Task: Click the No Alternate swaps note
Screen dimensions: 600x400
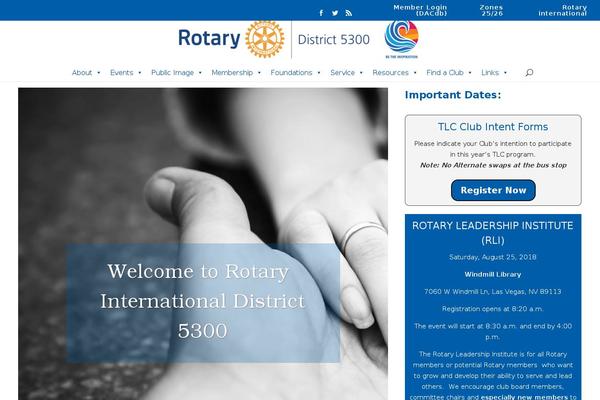Action: [x=493, y=165]
